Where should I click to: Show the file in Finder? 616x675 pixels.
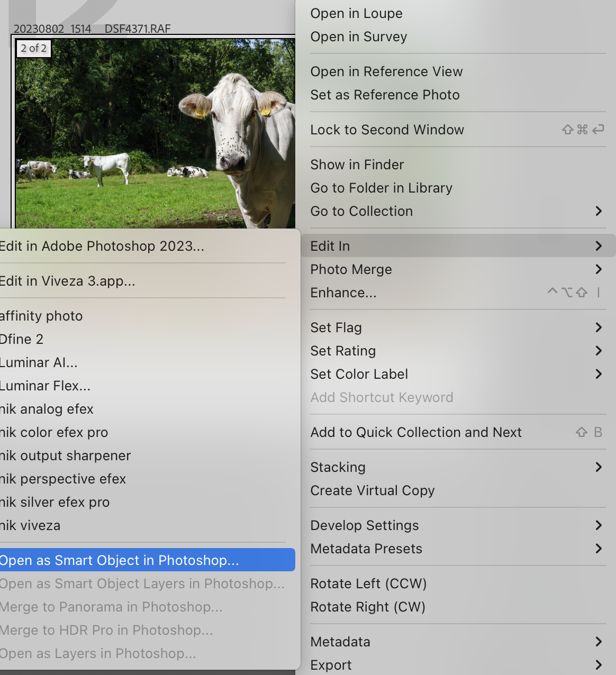(x=357, y=165)
